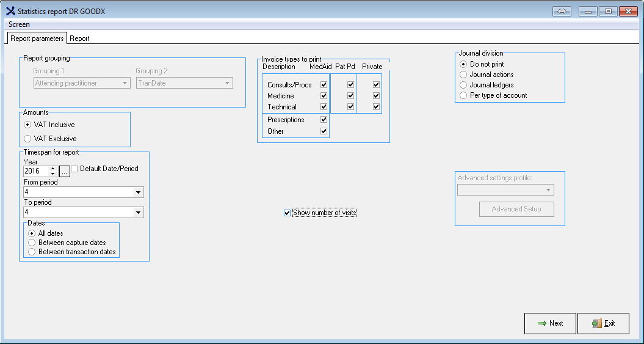
Task: Expand the To period dropdown
Action: click(x=139, y=213)
